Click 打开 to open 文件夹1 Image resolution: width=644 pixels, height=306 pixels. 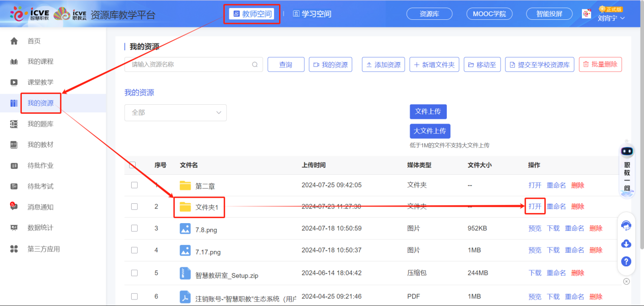(535, 206)
